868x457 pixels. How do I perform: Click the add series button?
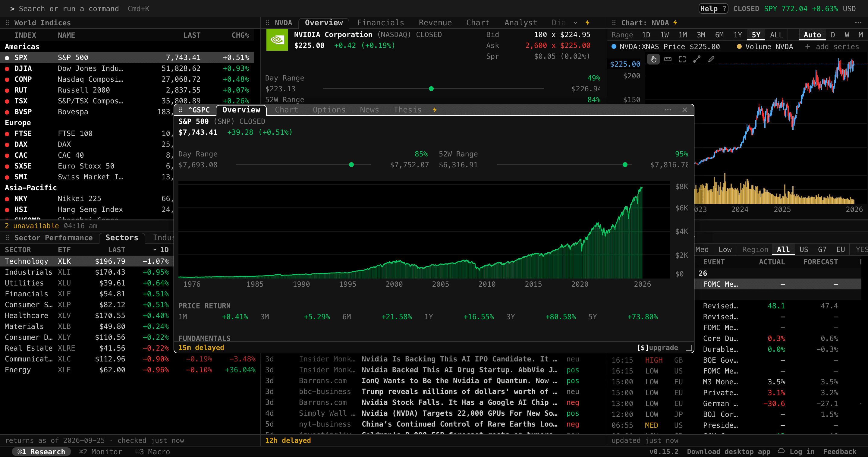(x=832, y=46)
